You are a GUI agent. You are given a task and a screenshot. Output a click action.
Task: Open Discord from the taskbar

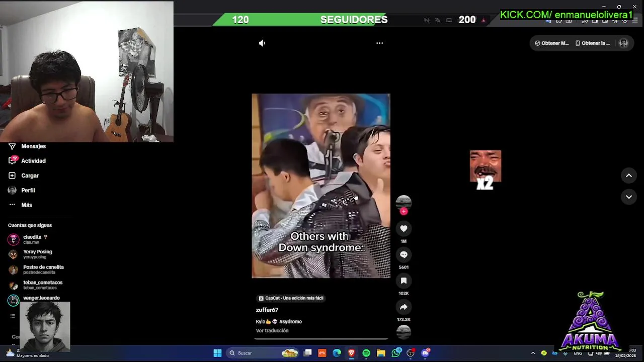click(425, 353)
